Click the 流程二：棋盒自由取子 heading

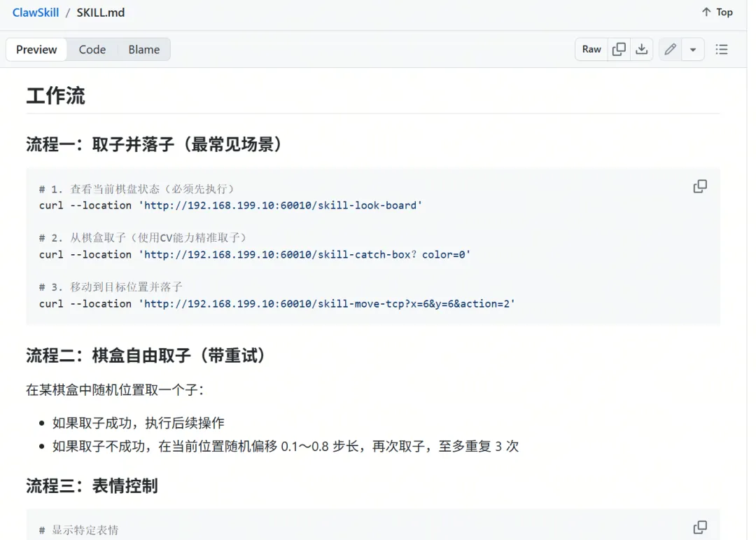pos(146,356)
